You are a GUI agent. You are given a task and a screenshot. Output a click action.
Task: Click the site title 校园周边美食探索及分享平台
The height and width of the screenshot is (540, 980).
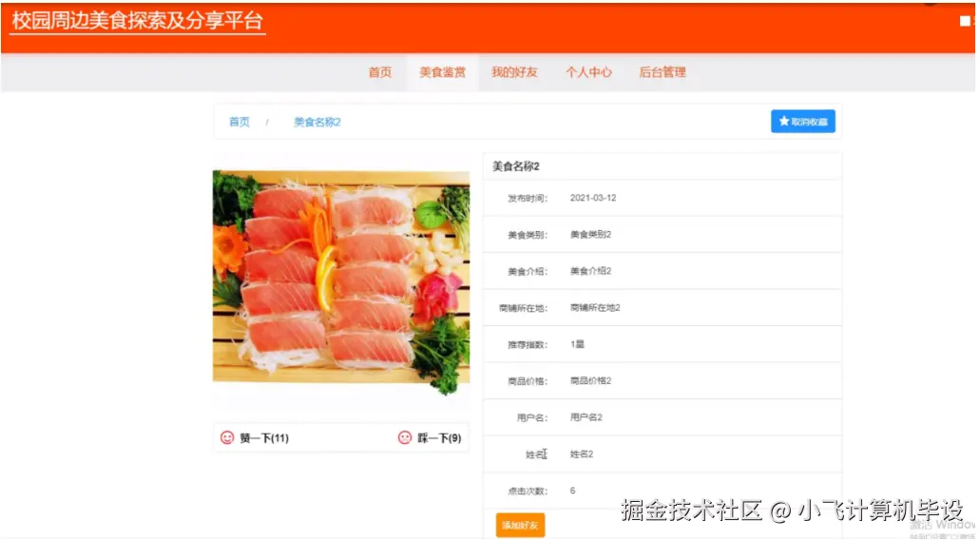tap(138, 21)
